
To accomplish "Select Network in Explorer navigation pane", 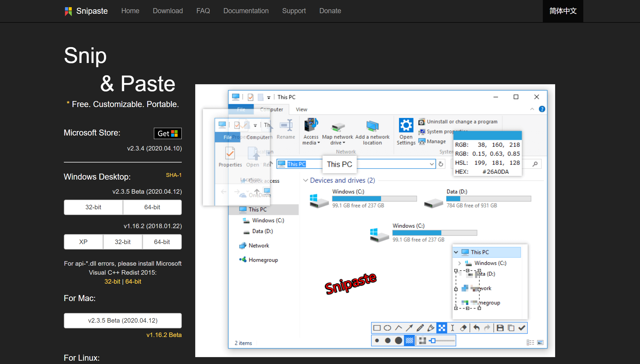I will (x=259, y=246).
